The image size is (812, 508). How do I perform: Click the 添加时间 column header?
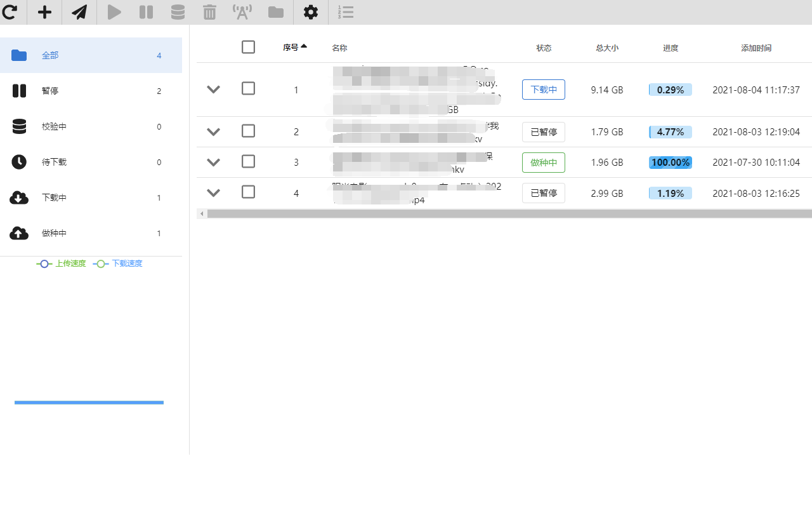click(756, 48)
